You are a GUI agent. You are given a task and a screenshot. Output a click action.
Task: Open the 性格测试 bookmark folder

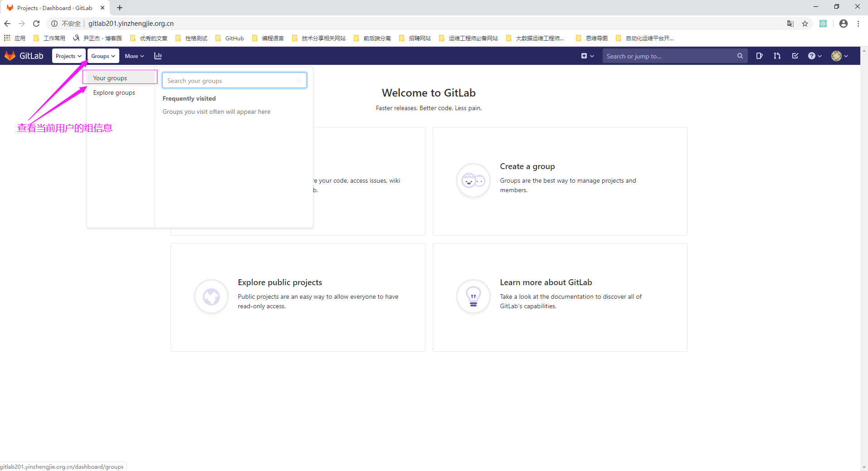[x=191, y=38]
